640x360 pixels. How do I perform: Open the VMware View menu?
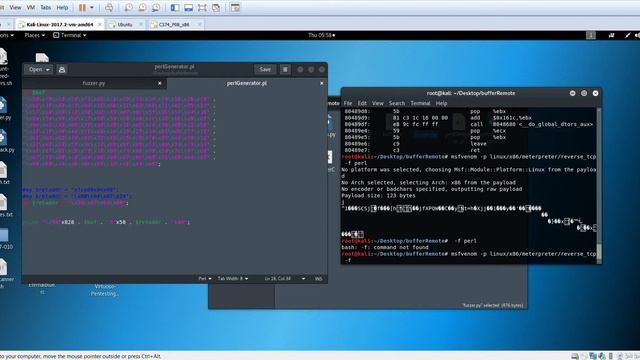click(15, 7)
